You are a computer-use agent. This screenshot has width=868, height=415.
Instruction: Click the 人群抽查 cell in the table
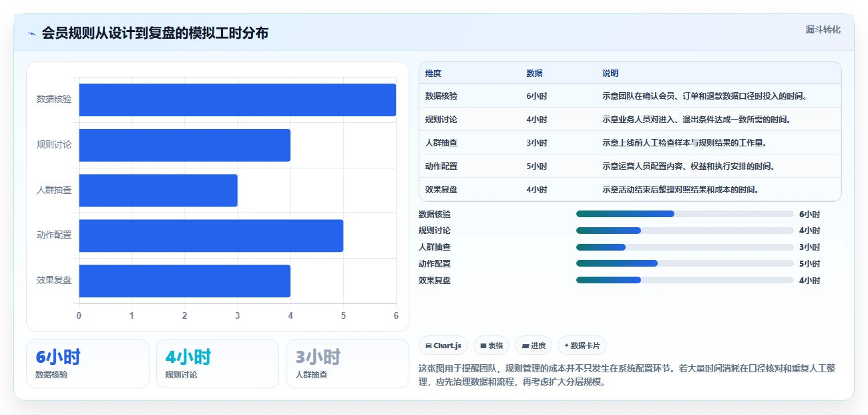tap(441, 143)
